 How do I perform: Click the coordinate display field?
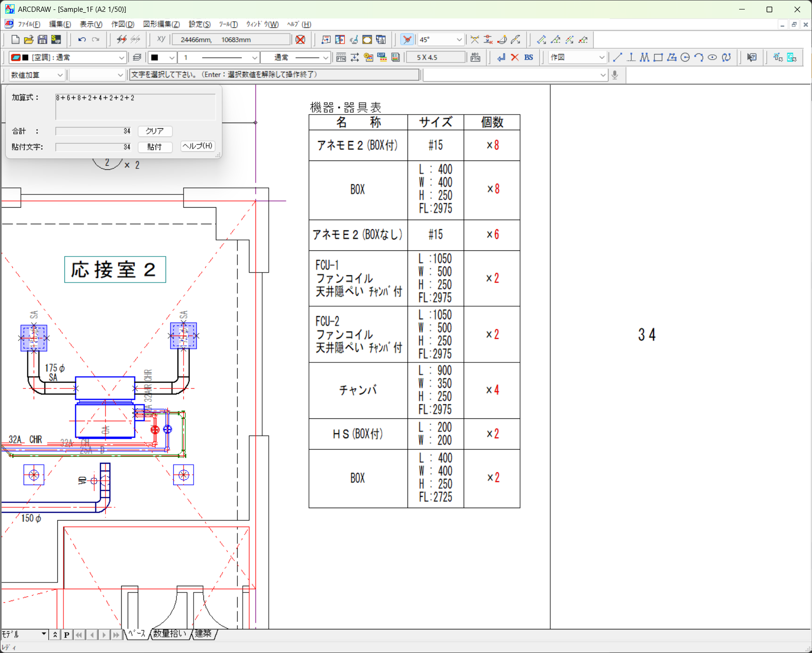[231, 40]
